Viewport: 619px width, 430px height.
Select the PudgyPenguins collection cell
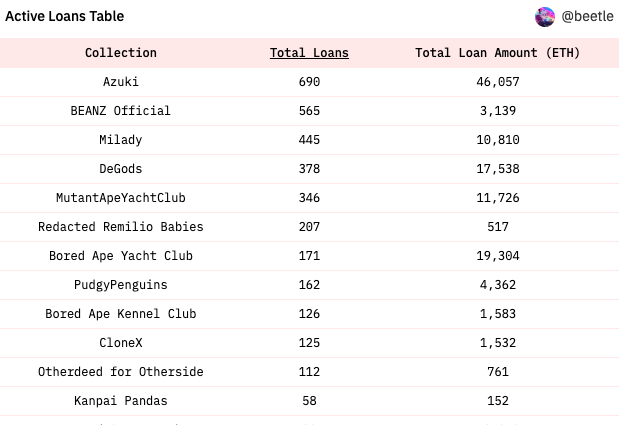point(121,285)
